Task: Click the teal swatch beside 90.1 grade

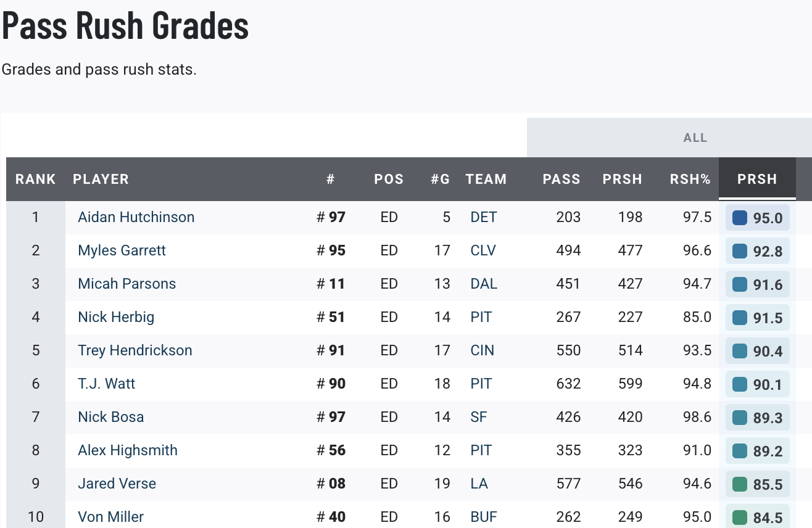Action: click(739, 384)
